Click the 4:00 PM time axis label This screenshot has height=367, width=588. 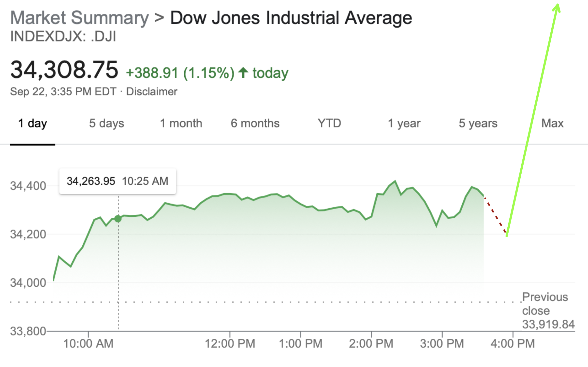coord(513,343)
